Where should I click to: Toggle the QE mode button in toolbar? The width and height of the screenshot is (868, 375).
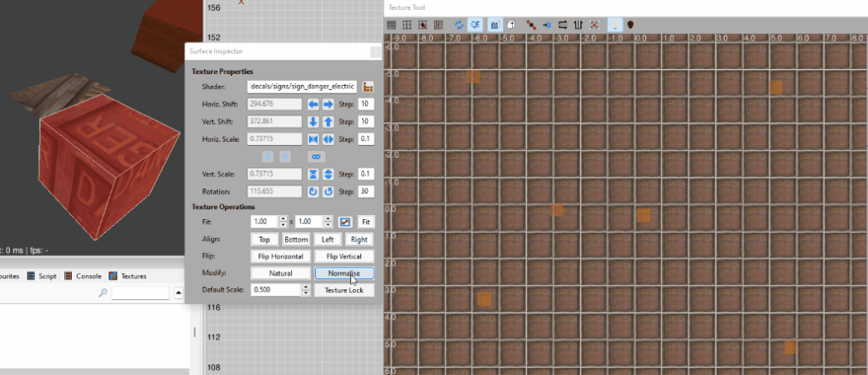pyautogui.click(x=475, y=26)
